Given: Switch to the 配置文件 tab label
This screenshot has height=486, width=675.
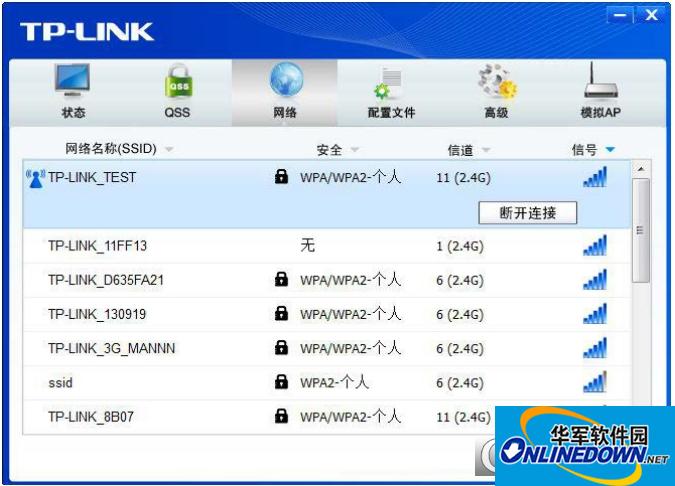Looking at the screenshot, I should (391, 113).
